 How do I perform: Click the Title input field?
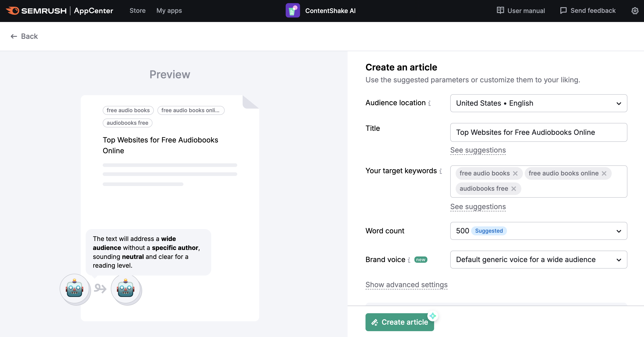coord(538,132)
